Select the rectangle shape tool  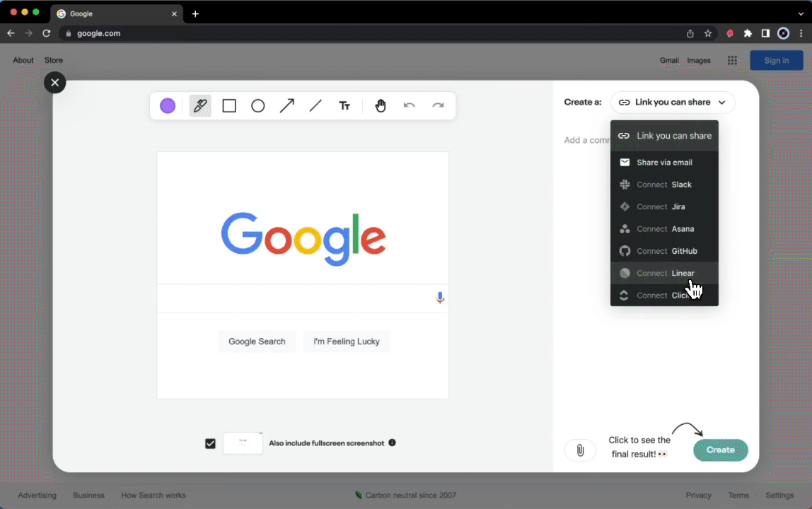[229, 106]
